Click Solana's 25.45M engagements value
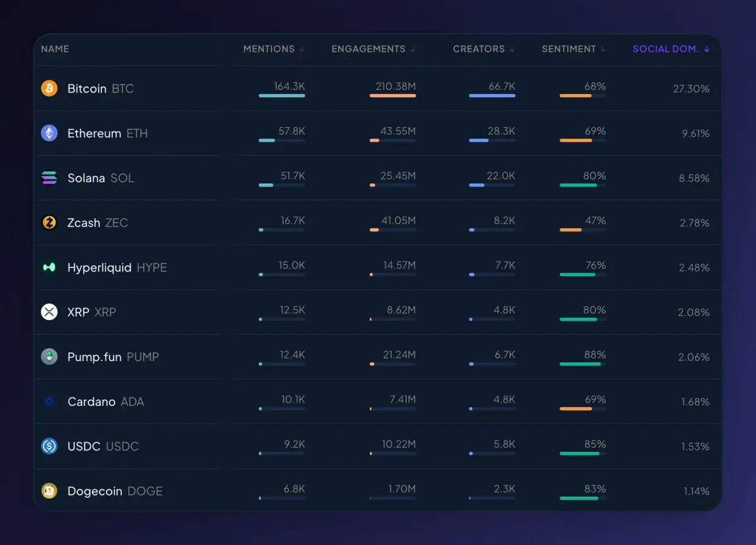 [398, 176]
